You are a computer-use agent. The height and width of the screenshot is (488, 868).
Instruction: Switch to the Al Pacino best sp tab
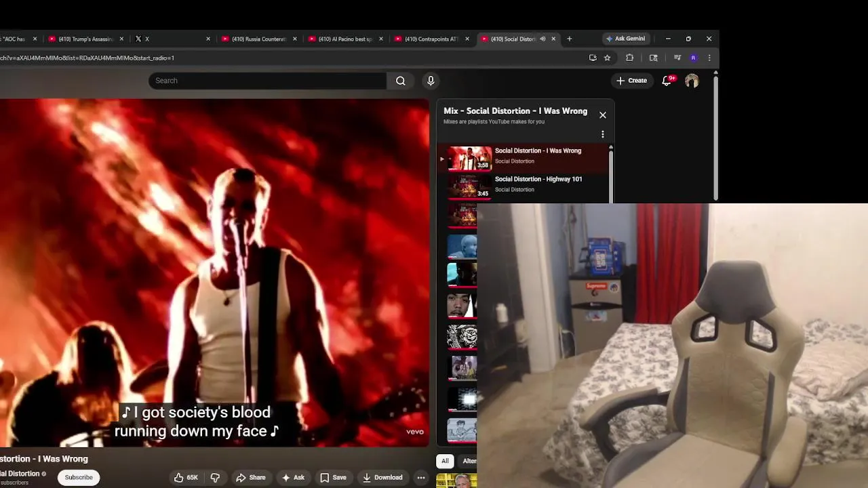(x=346, y=39)
